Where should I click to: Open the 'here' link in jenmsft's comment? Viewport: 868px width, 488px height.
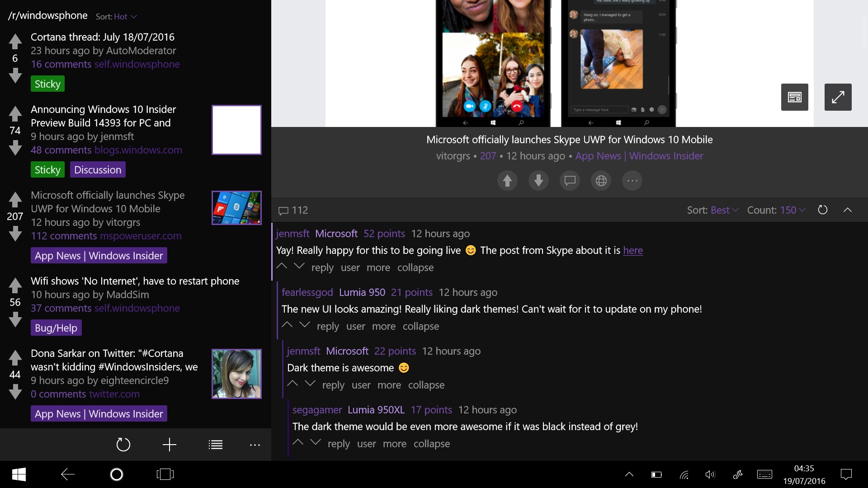coord(632,250)
